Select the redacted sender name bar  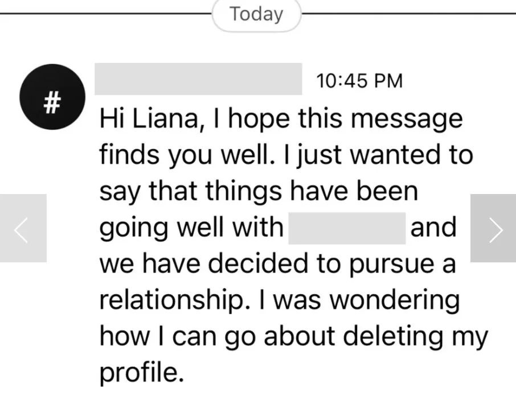(198, 79)
